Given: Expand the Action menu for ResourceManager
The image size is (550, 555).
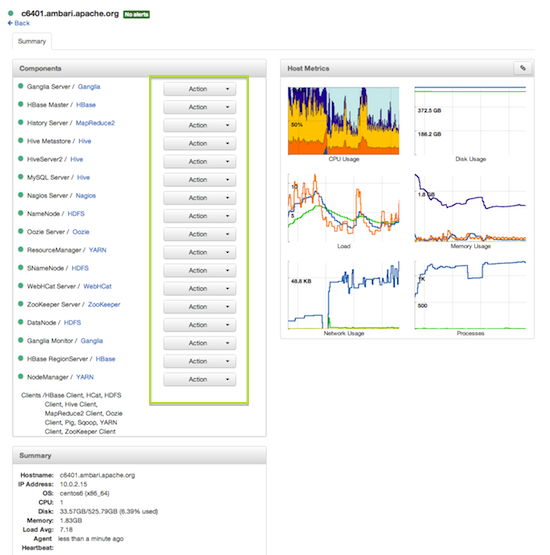Looking at the screenshot, I should 200,252.
